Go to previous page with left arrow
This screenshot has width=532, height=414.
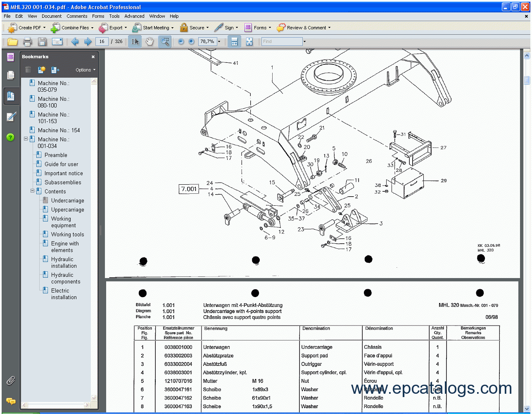pos(75,41)
